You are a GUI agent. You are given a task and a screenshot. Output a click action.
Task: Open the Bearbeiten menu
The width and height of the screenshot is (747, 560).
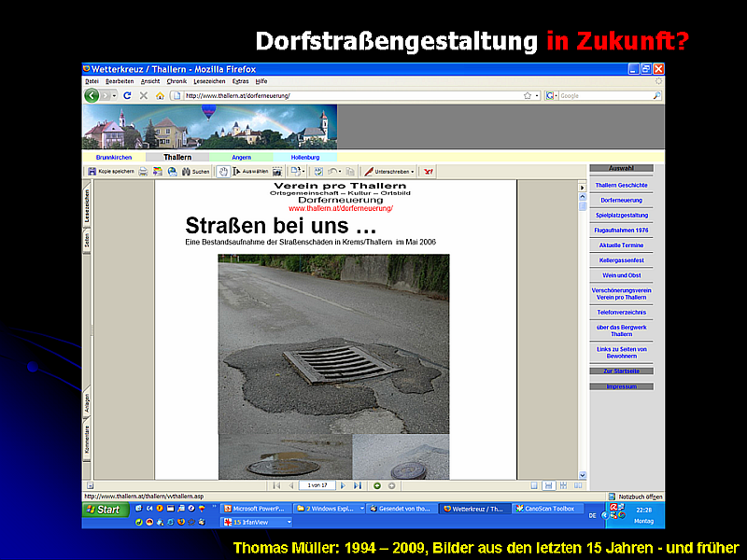(x=120, y=81)
